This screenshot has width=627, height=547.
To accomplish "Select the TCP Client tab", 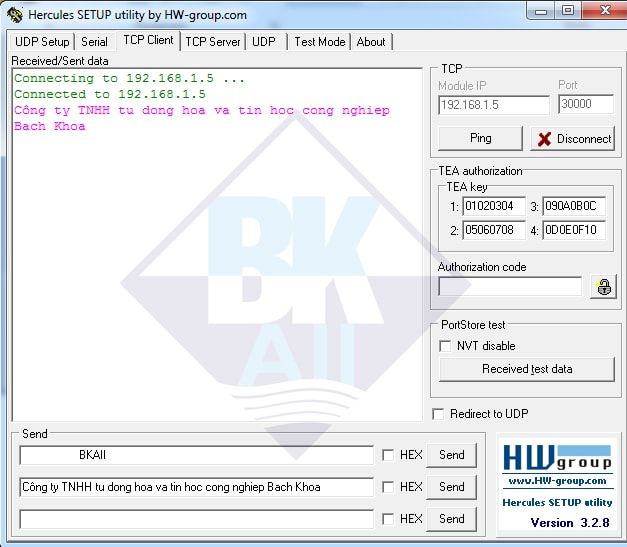I will tap(148, 40).
